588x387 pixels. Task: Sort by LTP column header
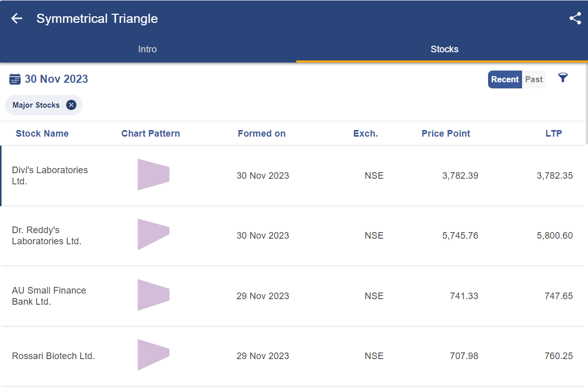tap(554, 134)
